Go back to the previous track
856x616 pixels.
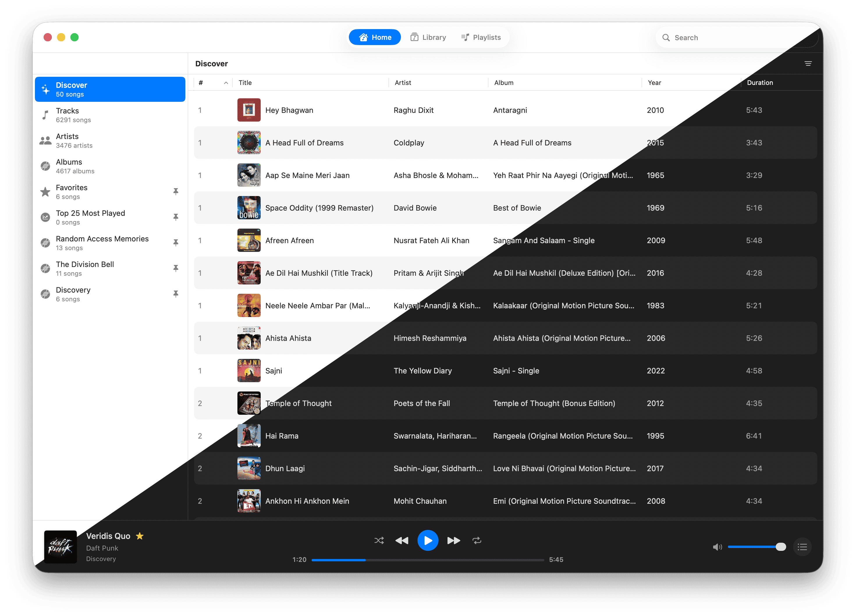[x=402, y=540]
